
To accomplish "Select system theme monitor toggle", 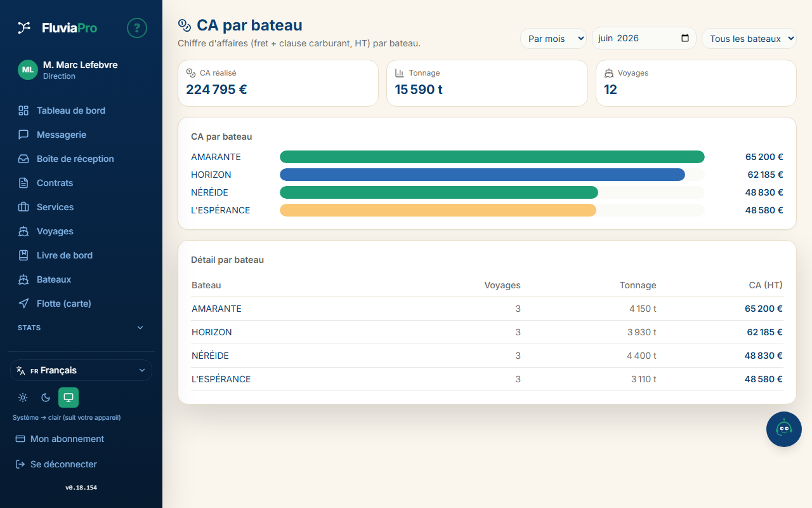I will click(69, 398).
